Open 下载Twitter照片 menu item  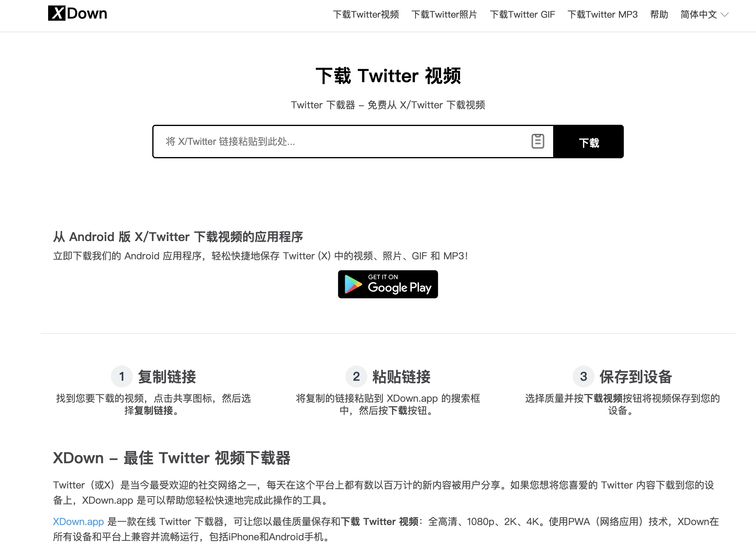coord(444,15)
